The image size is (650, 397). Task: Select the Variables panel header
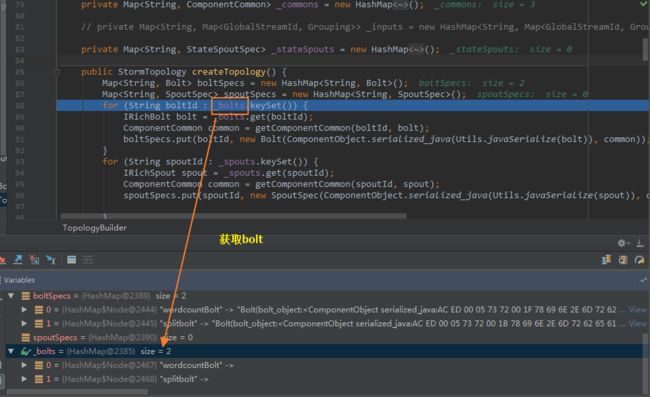(325, 280)
